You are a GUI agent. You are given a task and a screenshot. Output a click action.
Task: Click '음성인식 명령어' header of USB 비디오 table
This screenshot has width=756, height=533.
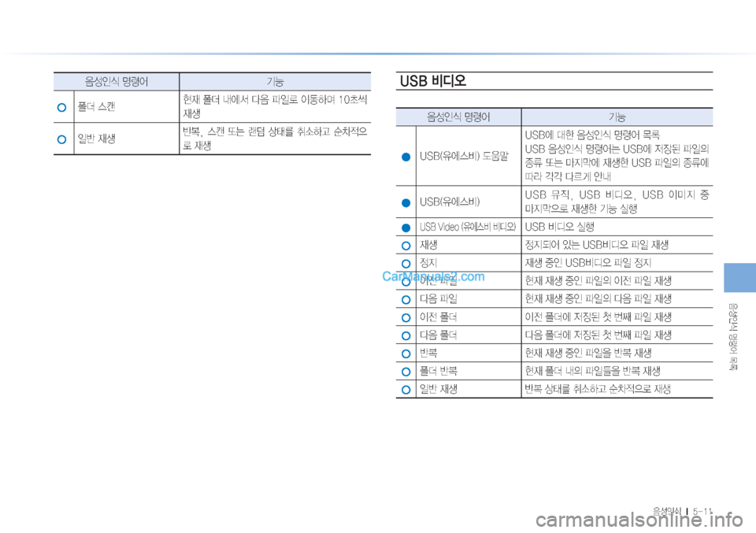point(458,117)
